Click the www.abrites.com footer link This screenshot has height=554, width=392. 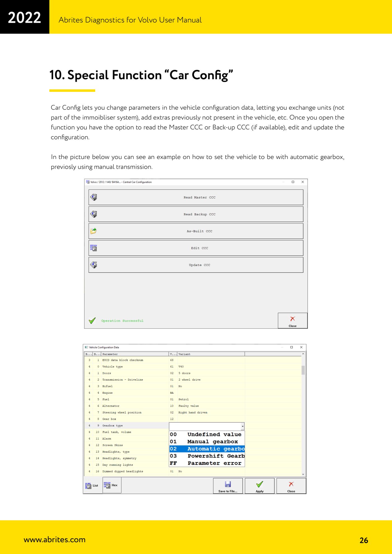[55, 540]
